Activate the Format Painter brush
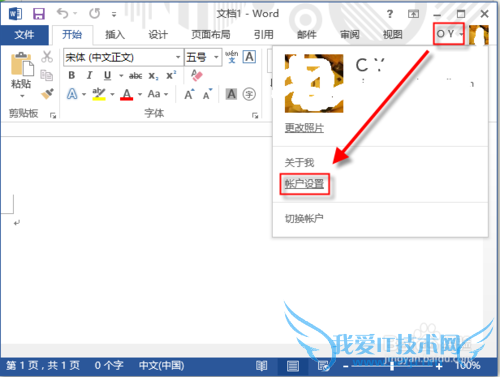 (x=47, y=94)
